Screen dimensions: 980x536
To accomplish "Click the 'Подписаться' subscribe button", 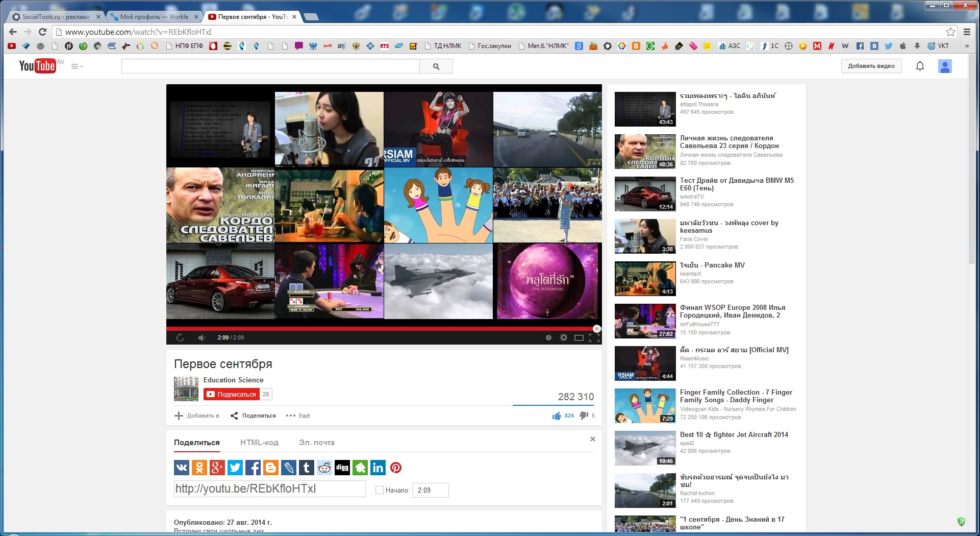I will pyautogui.click(x=232, y=394).
